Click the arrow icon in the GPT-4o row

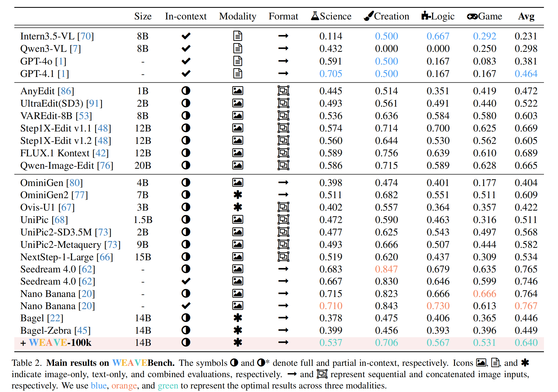click(x=283, y=61)
